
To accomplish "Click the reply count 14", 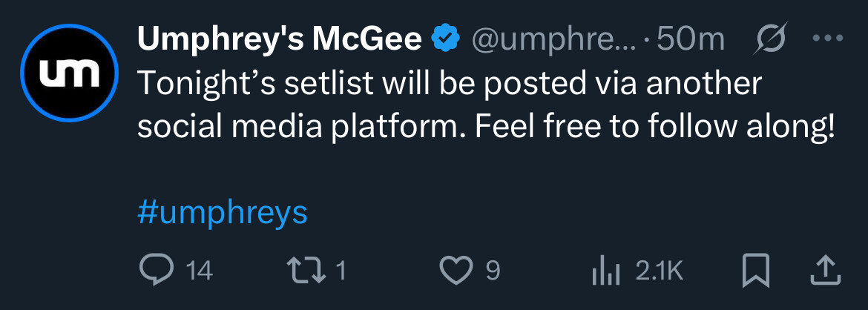I will click(x=200, y=271).
